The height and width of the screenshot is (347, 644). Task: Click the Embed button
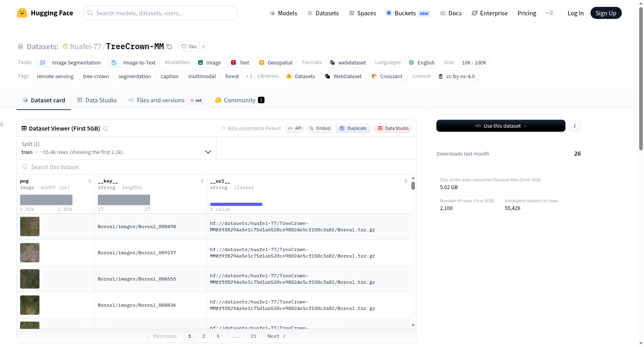click(320, 128)
